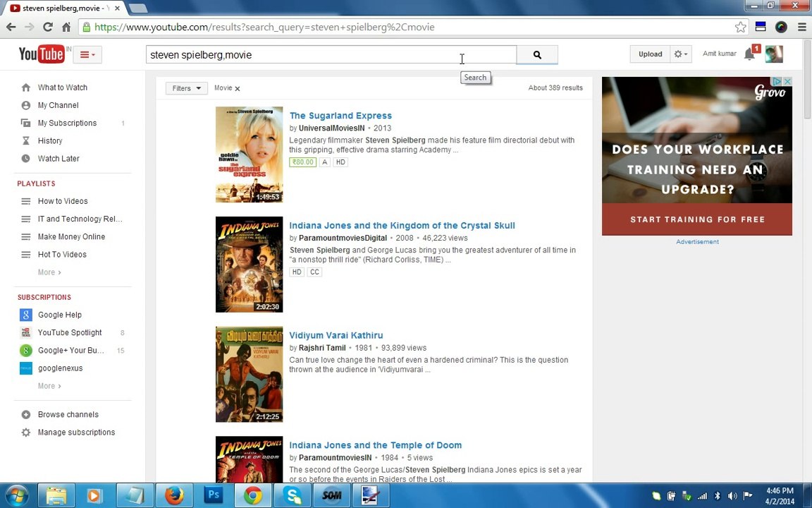The width and height of the screenshot is (812, 508).
Task: Remove the Movie filter with its x
Action: 238,89
